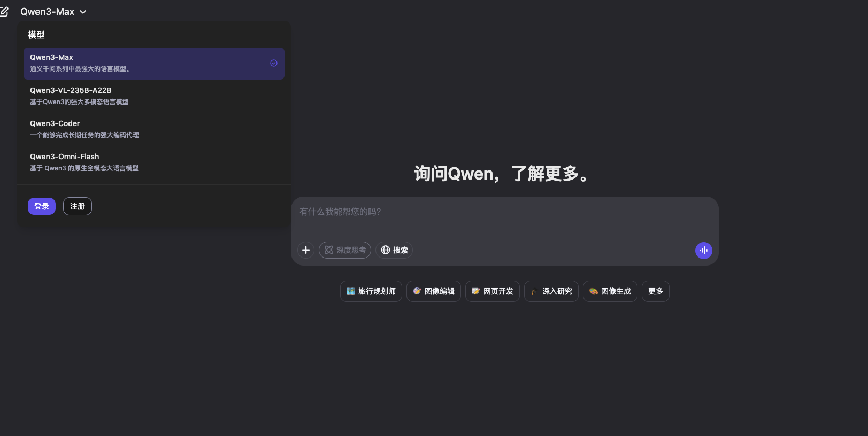Switch to the Qwen3-Coder model
The height and width of the screenshot is (436, 868).
point(154,129)
